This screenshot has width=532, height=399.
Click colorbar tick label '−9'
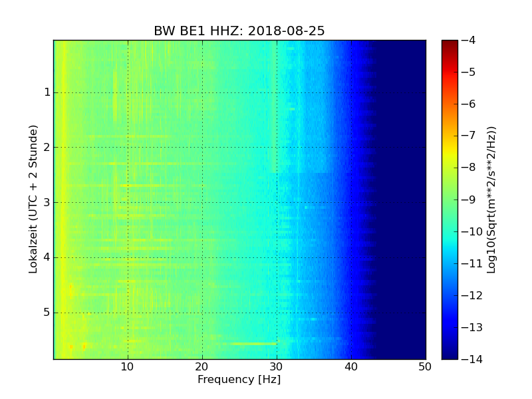tap(469, 199)
